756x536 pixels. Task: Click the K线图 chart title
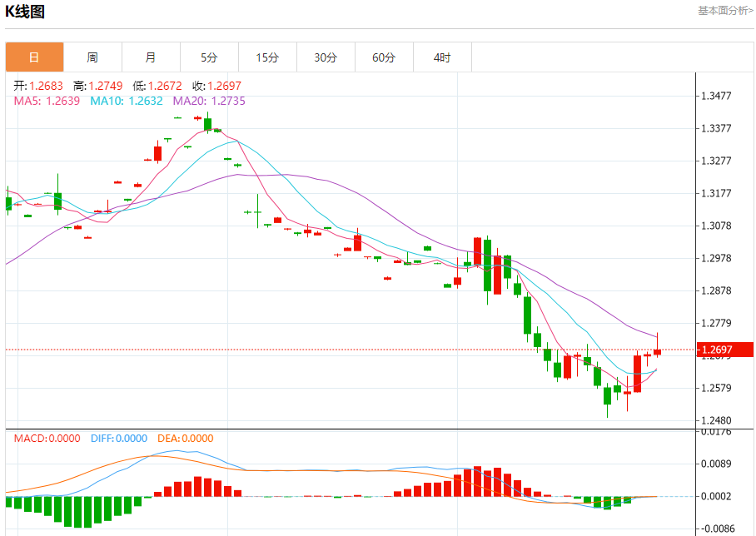pos(26,12)
